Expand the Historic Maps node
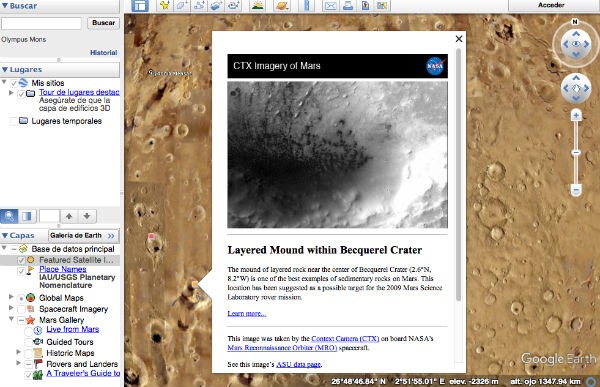600x387 pixels. (x=18, y=352)
